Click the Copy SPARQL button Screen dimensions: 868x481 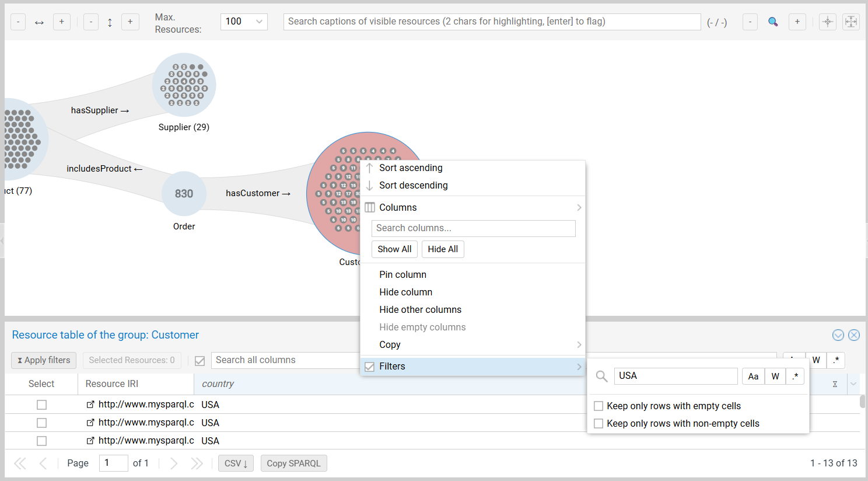click(293, 463)
